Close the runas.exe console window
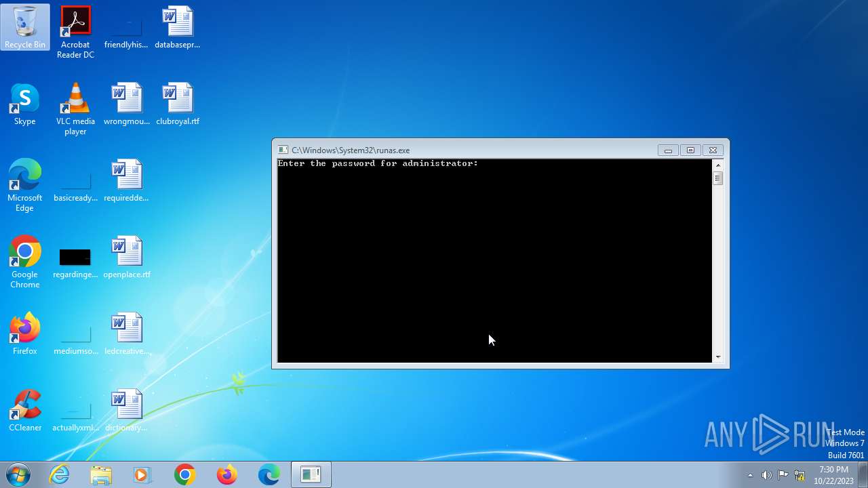This screenshot has height=488, width=868. [x=713, y=150]
